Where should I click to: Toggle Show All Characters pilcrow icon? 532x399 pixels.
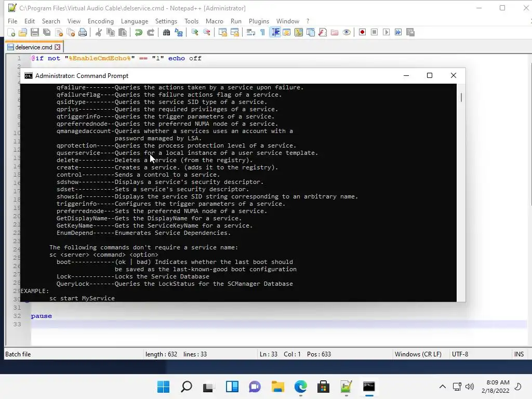point(262,32)
